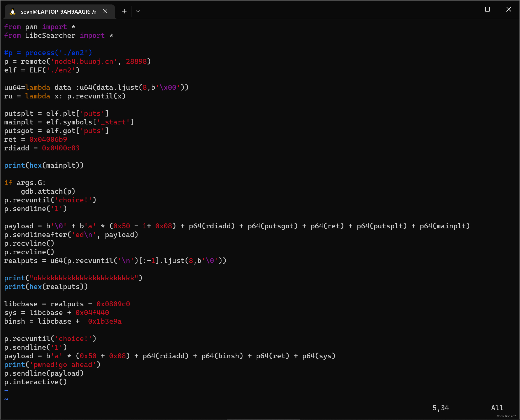
Task: Click the putsgot assignment line
Action: [x=57, y=131]
